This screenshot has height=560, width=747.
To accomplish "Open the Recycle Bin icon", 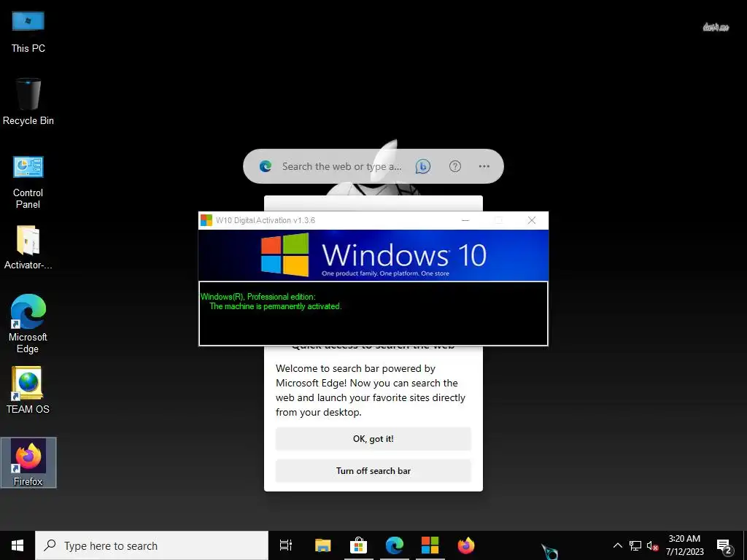I will coord(28,102).
